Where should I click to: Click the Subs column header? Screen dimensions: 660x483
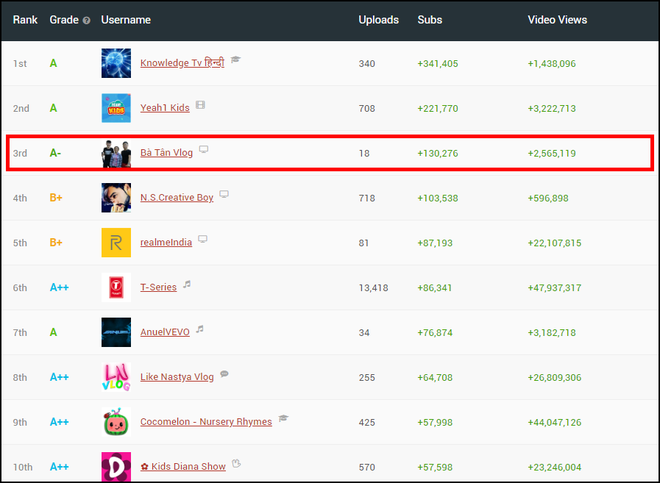coord(429,20)
